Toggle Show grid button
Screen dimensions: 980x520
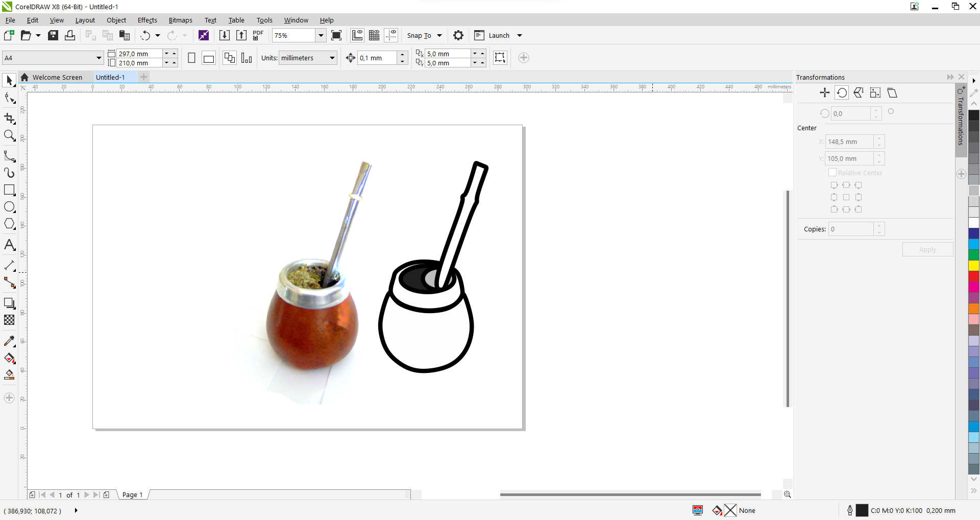[374, 35]
